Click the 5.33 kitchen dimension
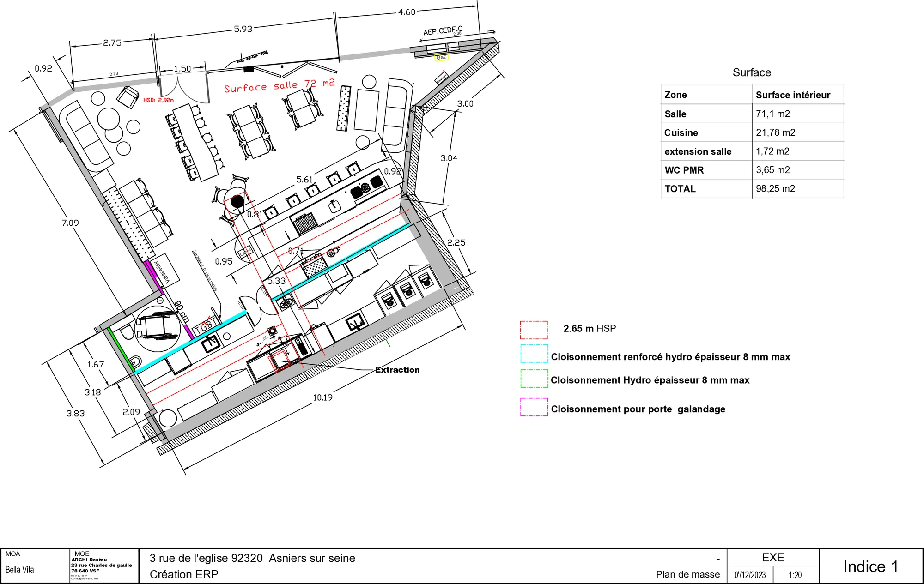Screen dimensions: 924x584 [x=276, y=281]
